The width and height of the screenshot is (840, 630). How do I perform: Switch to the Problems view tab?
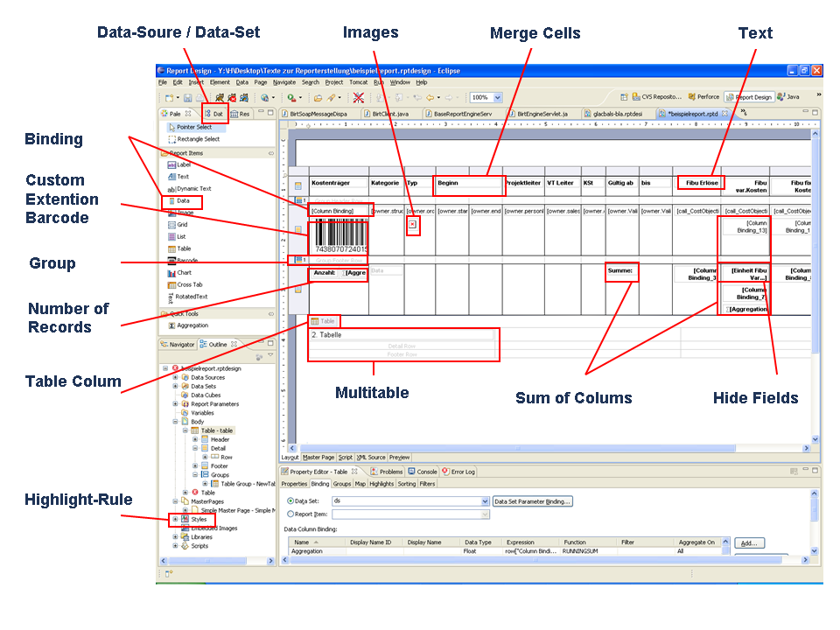tap(387, 472)
